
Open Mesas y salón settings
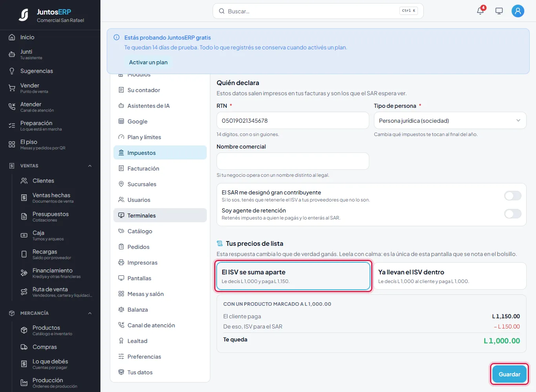coord(160,294)
